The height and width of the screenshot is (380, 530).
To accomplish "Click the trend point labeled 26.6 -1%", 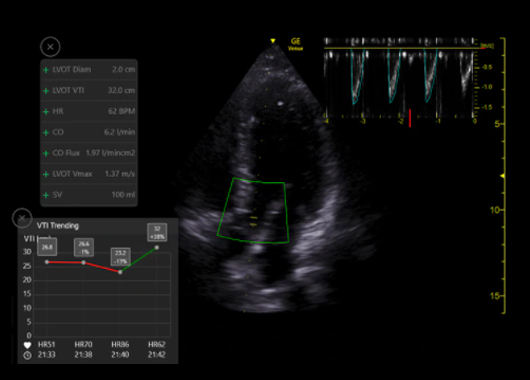I will point(84,262).
